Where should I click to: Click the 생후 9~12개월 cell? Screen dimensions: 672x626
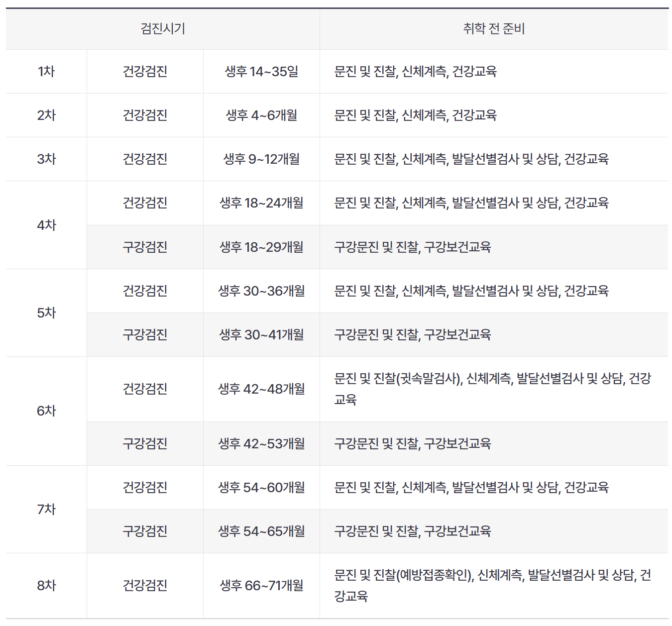(261, 159)
